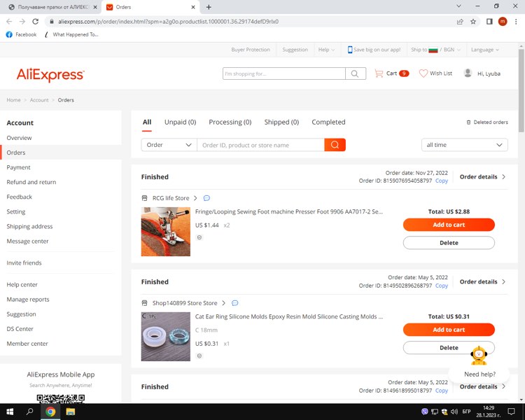Open the shopping cart icon
The width and height of the screenshot is (525, 420).
(379, 73)
